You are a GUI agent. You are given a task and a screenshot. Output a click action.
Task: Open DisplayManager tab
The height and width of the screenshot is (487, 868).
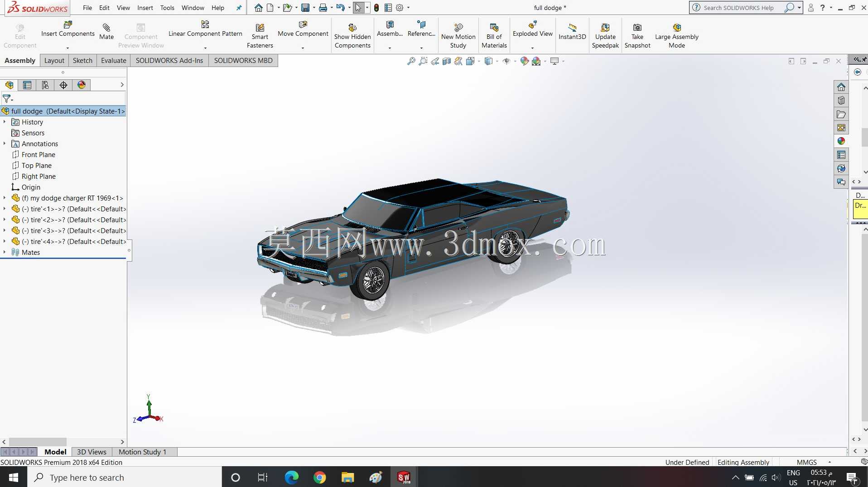(x=82, y=85)
